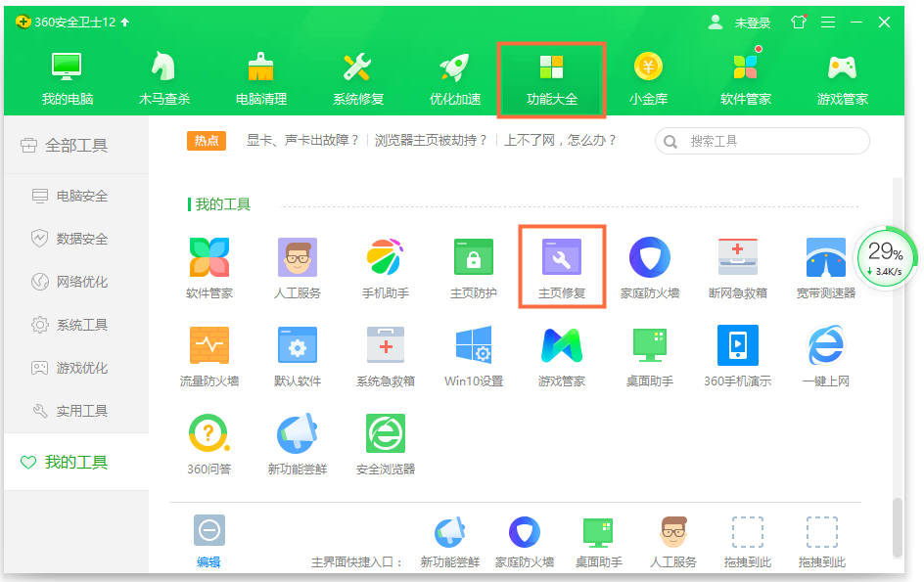
Task: Launch 主页修复 tool
Action: tap(562, 268)
